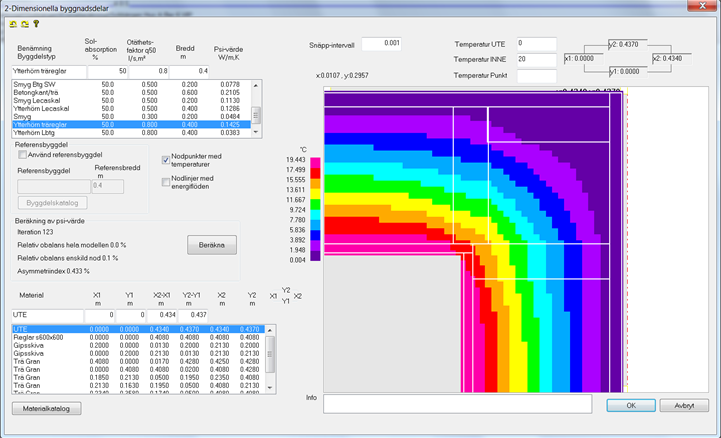Viewport: 721px width, 438px height.
Task: Click the Material name field showing UTE
Action: (x=48, y=316)
